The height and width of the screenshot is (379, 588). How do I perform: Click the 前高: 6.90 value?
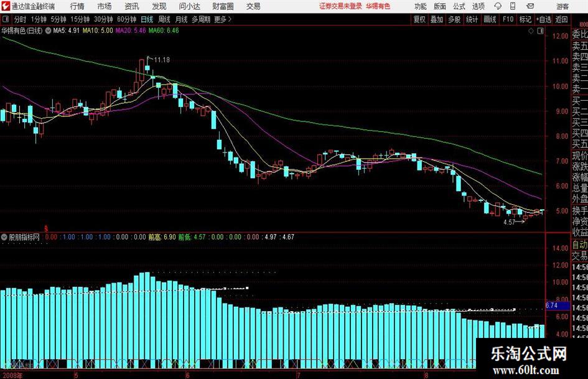click(x=162, y=237)
